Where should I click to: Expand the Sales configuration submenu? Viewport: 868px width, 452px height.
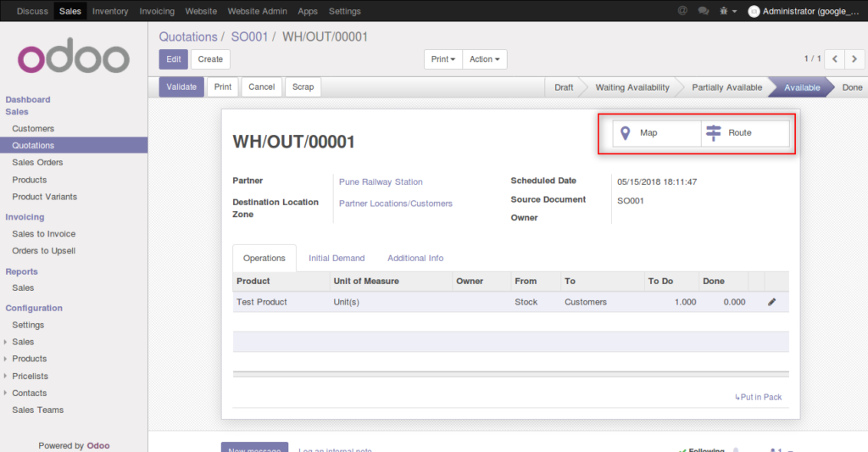[23, 342]
